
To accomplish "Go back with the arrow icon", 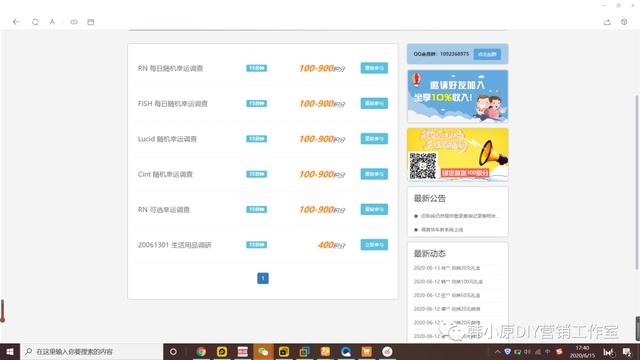I will pos(16,22).
